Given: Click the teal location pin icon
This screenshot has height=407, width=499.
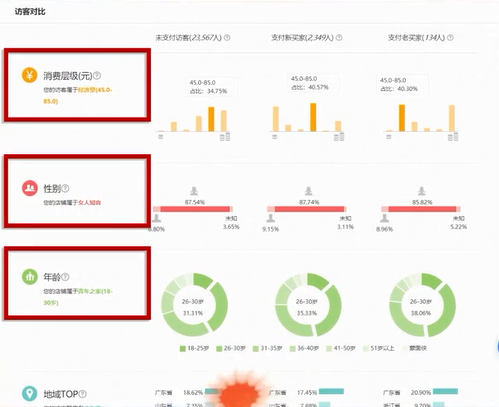Looking at the screenshot, I should tap(30, 394).
